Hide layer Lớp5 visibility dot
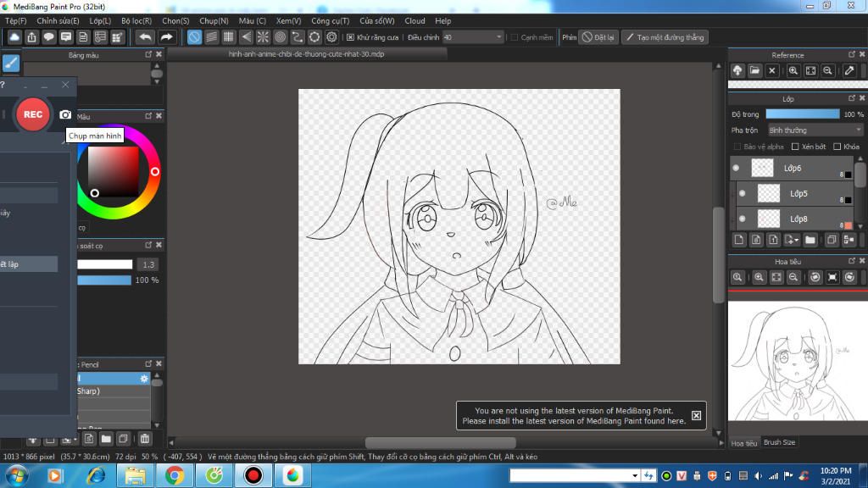The height and width of the screenshot is (488, 868). (743, 193)
